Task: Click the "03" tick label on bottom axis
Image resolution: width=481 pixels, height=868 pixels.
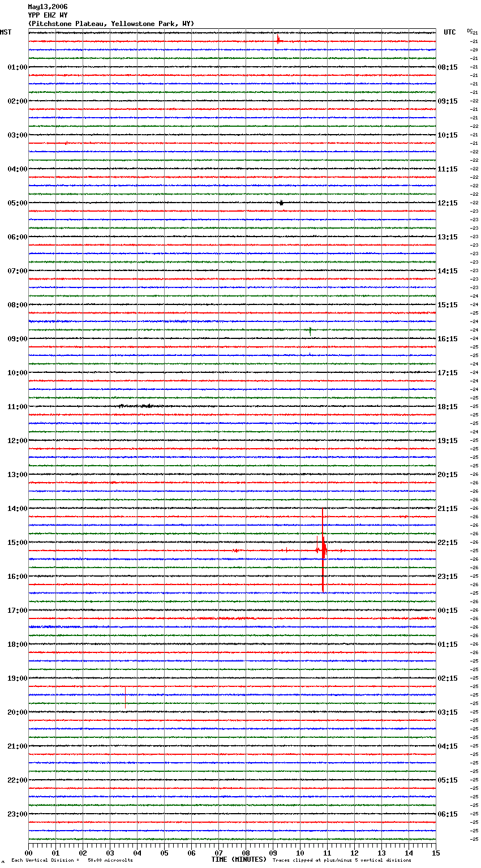Action: [x=110, y=853]
